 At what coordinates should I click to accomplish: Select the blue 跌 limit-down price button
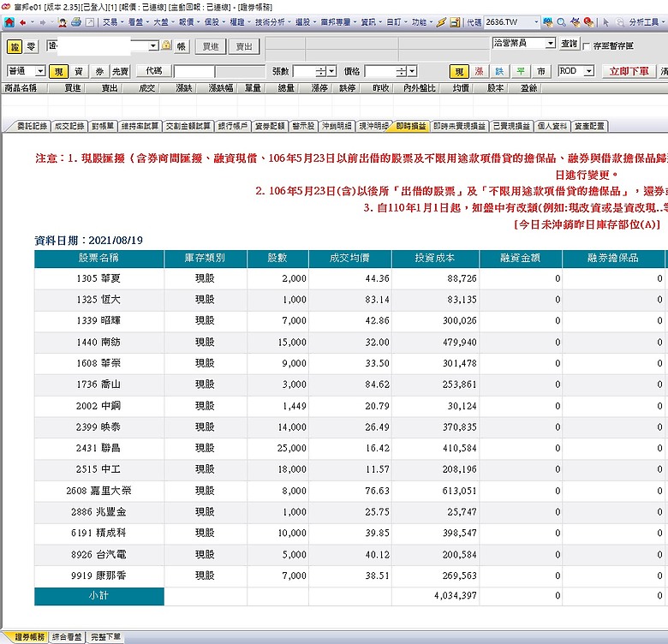coord(500,72)
